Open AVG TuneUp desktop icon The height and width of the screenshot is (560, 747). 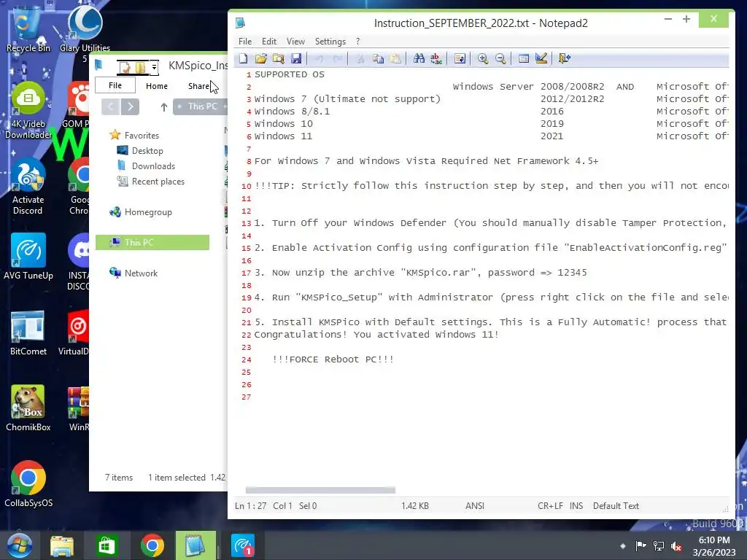click(x=28, y=256)
